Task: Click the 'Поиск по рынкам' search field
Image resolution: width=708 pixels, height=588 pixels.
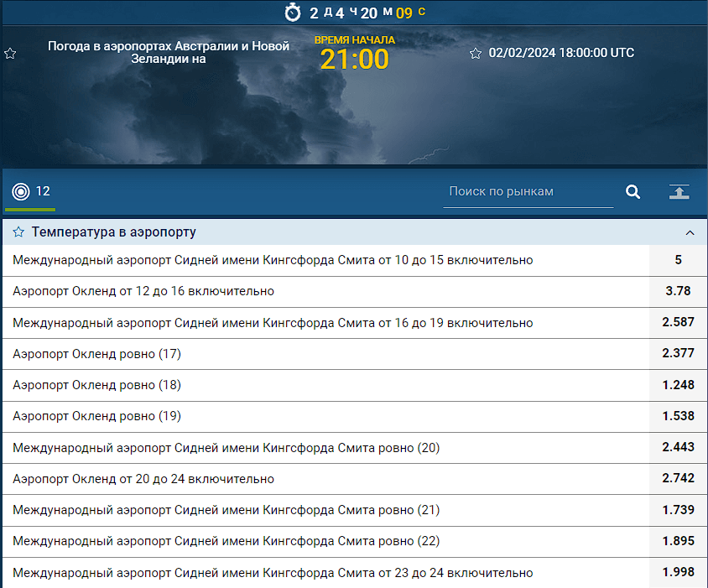Action: point(528,192)
